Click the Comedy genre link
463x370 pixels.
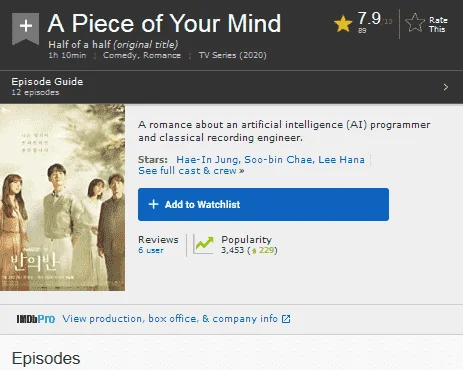click(x=120, y=55)
